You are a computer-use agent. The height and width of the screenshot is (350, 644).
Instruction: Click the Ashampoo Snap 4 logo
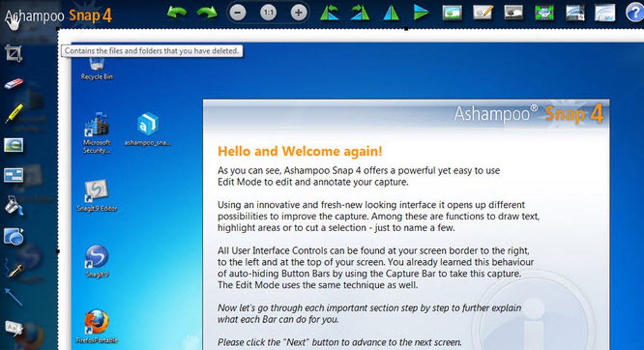(58, 16)
